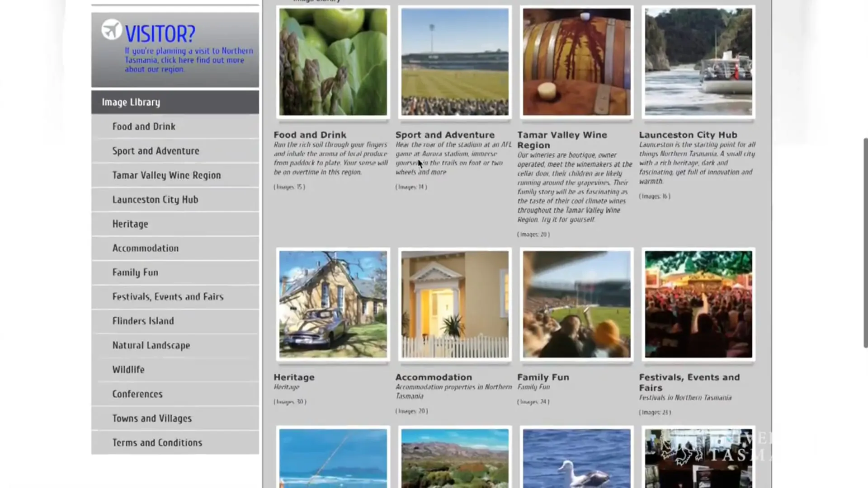Open the Sport and Adventure stadium thumbnail
Image resolution: width=868 pixels, height=488 pixels.
(454, 62)
